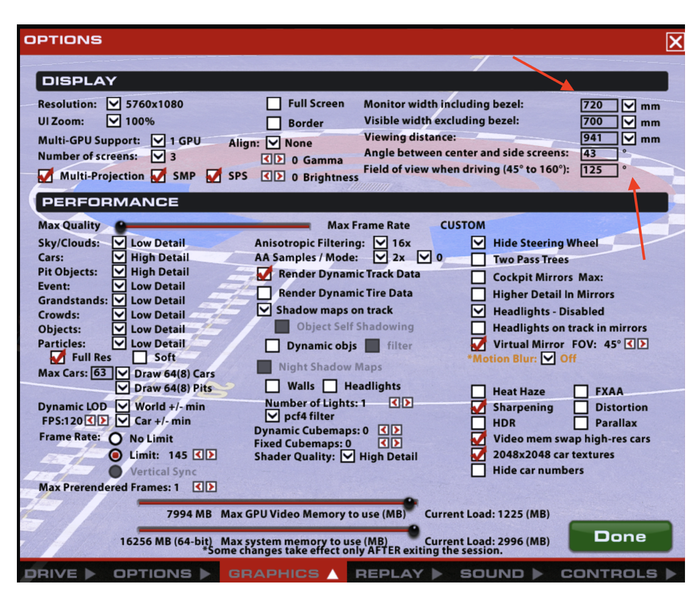Increase Number of Lights with the right arrow
The height and width of the screenshot is (605, 700).
407,403
